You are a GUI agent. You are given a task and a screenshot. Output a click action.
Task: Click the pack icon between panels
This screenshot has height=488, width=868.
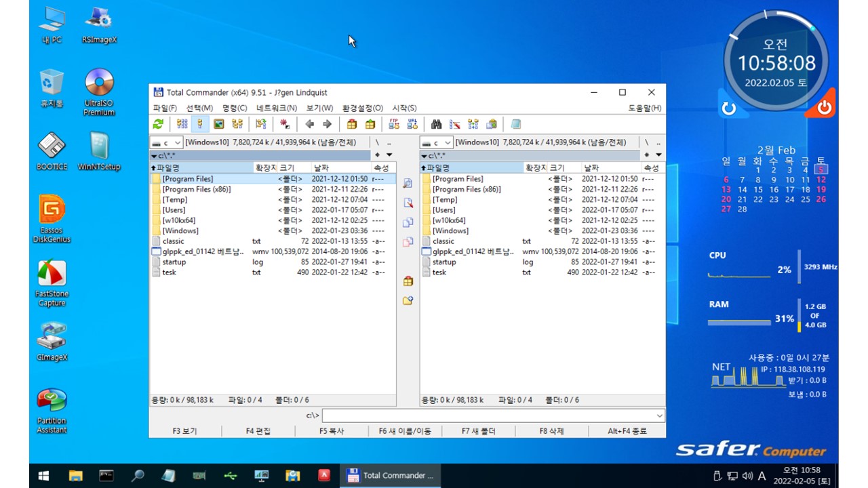pyautogui.click(x=408, y=281)
